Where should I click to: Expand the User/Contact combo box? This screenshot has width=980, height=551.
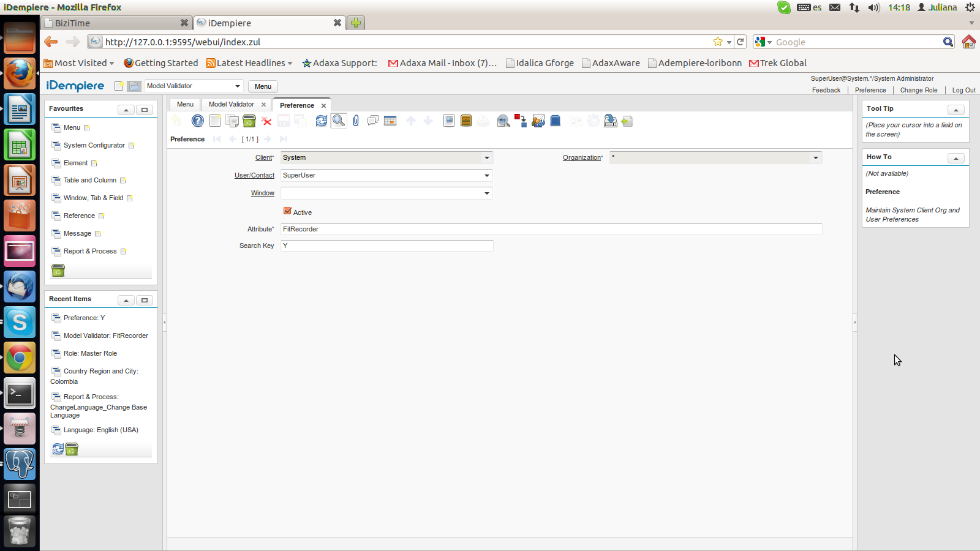click(487, 176)
